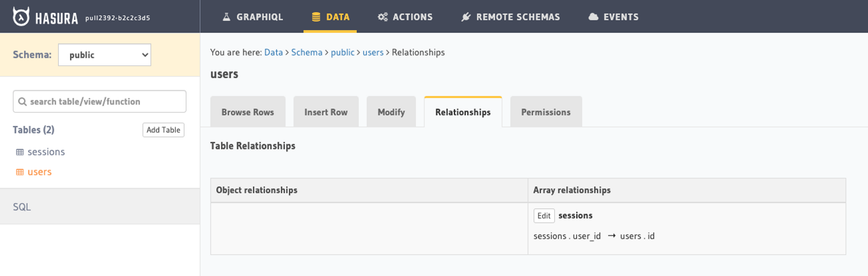
Task: Click the Schema: label
Action: click(32, 55)
